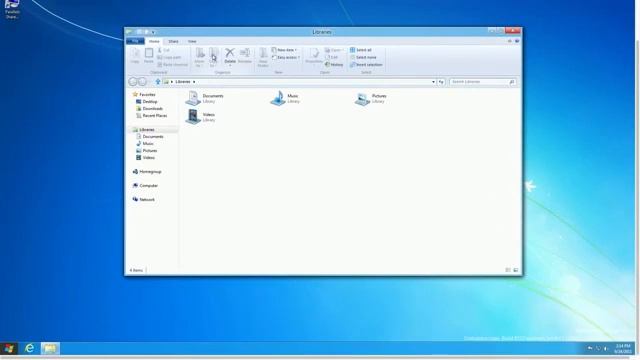640x360 pixels.
Task: Switch to large icons view from the status bar
Action: [x=516, y=270]
